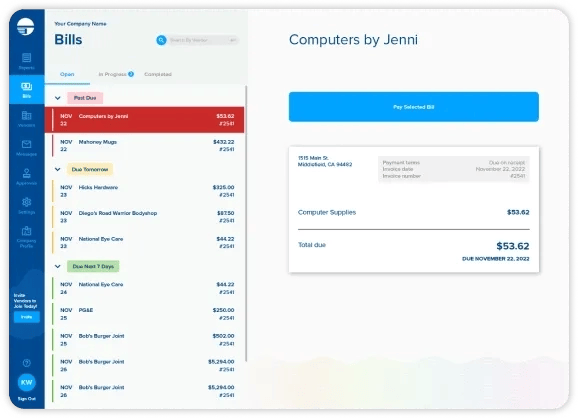Select the Hicks Hardware bill
The image size is (578, 418).
[144, 191]
